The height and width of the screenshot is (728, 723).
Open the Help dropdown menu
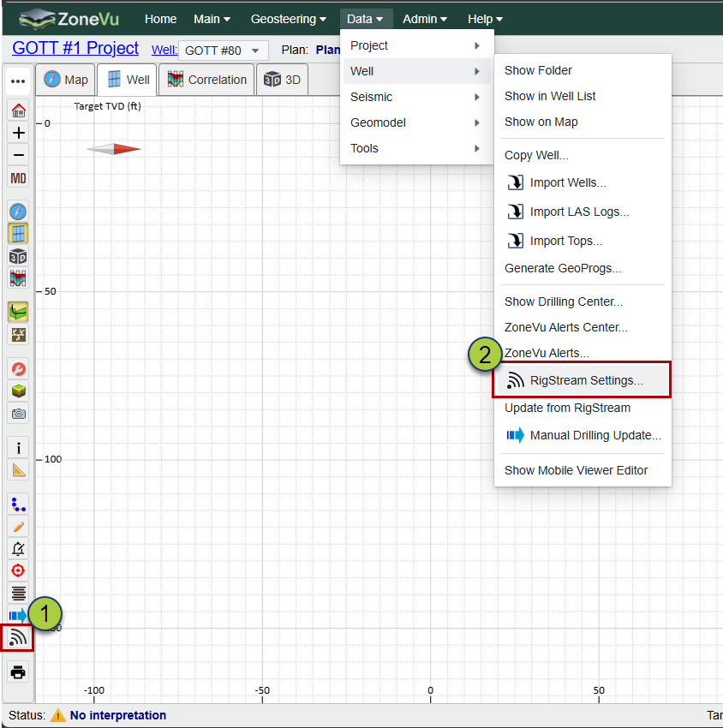(x=485, y=19)
